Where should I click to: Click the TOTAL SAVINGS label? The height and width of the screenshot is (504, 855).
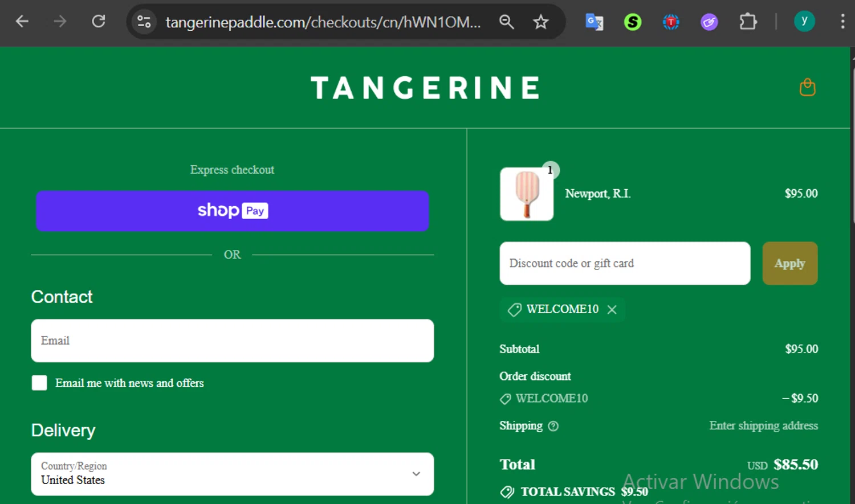[x=568, y=491]
